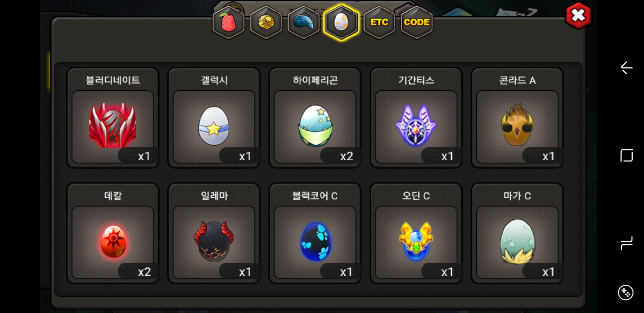The width and height of the screenshot is (644, 313).
Task: Select the 기간티스 purple winged egg
Action: tap(416, 118)
